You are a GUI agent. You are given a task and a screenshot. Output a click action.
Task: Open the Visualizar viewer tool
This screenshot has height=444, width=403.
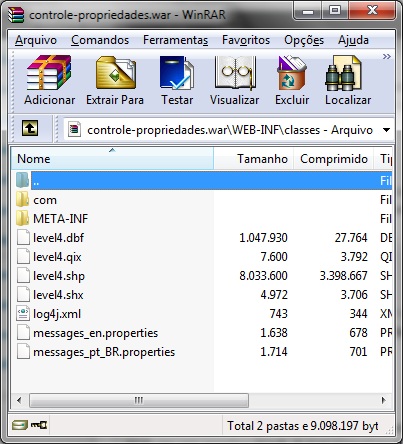click(x=235, y=81)
